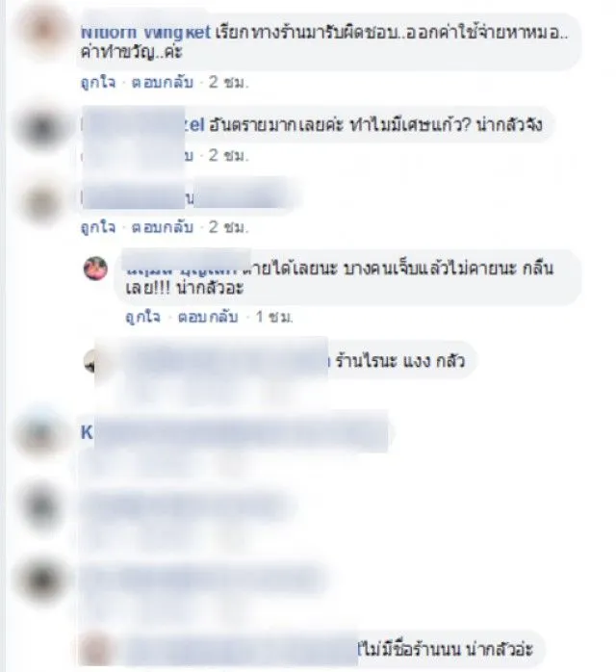Open the "2 ชม." timestamp under Nitiorn vangket's comment

pos(228,82)
